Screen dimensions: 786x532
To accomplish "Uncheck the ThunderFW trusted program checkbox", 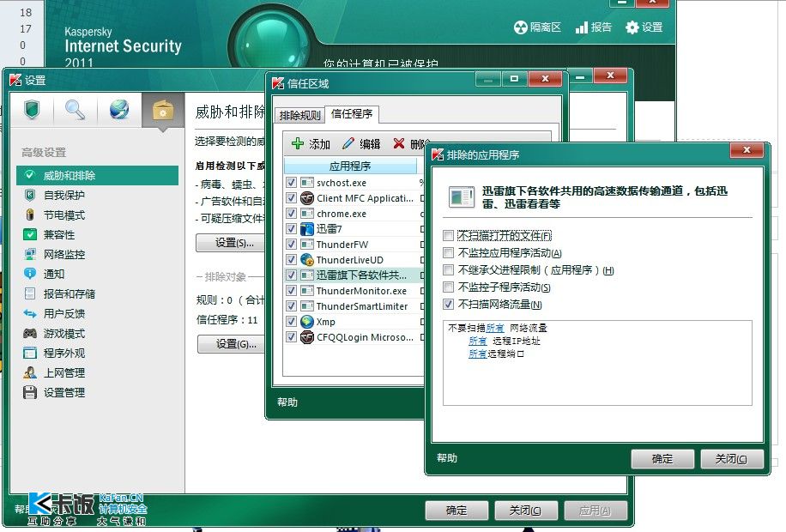I will [x=291, y=245].
